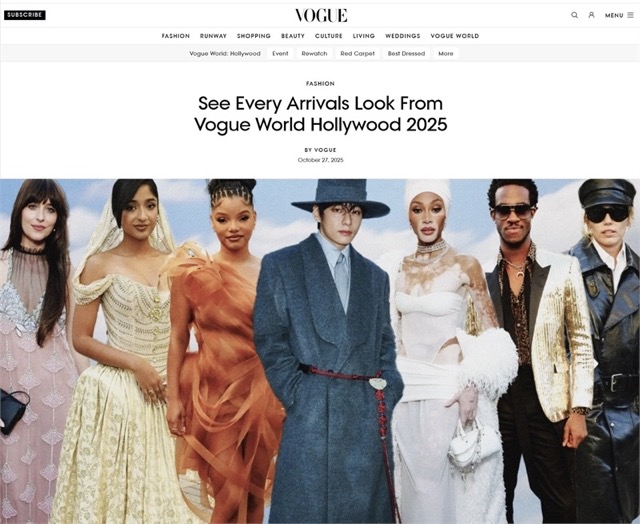Select Beauty in the nav bar

click(293, 36)
